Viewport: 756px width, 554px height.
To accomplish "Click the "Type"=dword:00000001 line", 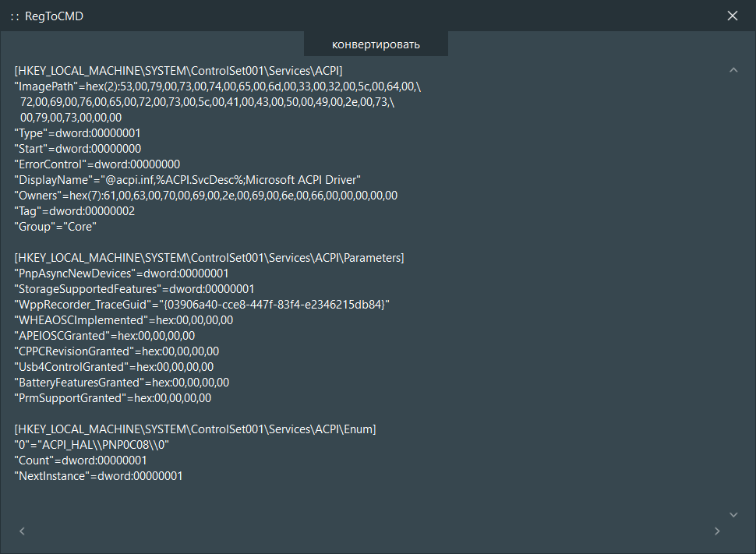I will [x=78, y=133].
